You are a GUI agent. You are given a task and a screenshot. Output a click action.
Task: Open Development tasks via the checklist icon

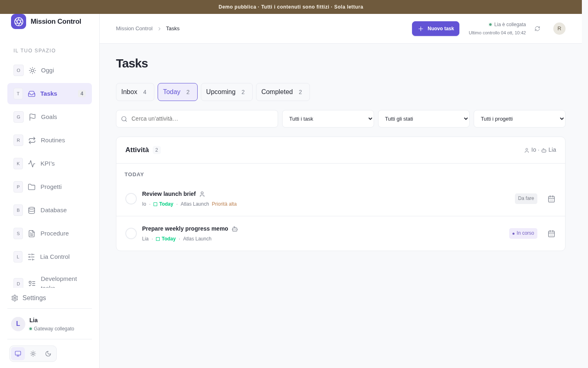click(32, 283)
